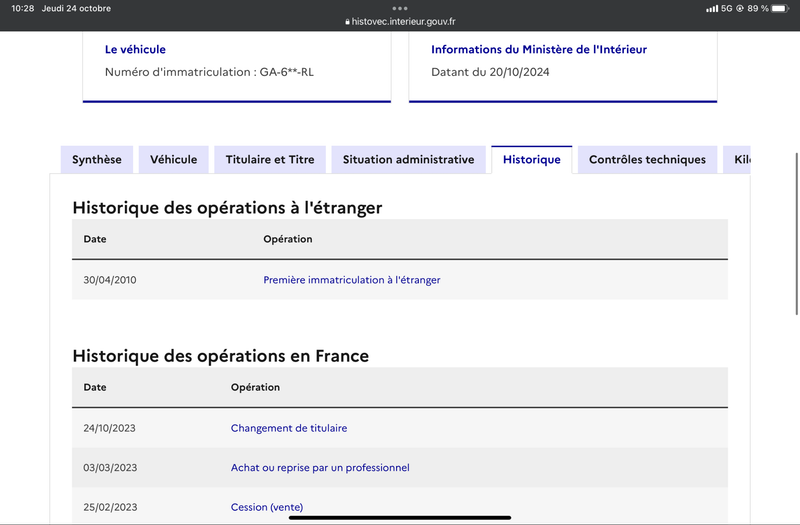Screen dimensions: 800x525
Task: Select the date 25/02/2023 cell
Action: [x=110, y=507]
